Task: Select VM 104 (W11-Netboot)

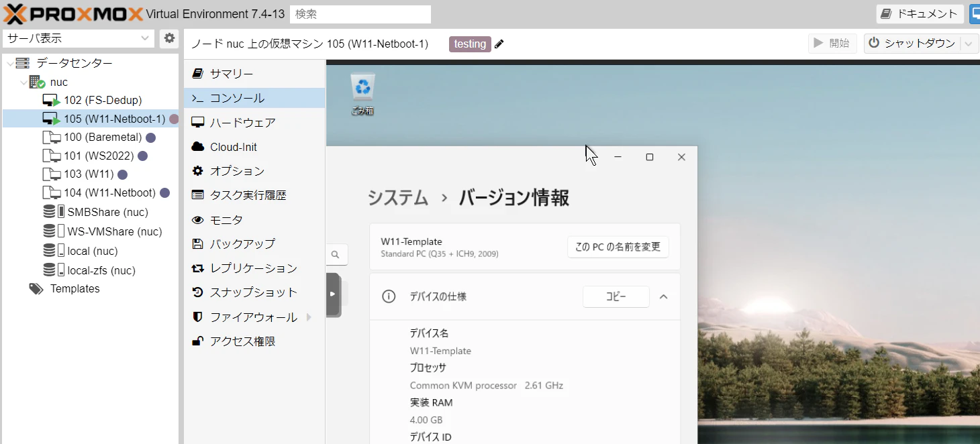Action: coord(91,193)
